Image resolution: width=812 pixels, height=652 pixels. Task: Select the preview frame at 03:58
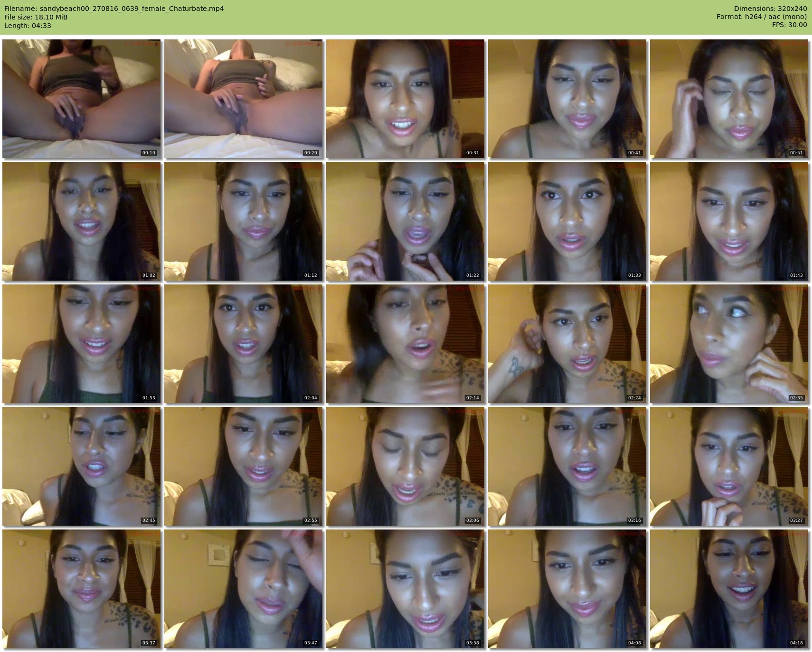[406, 589]
